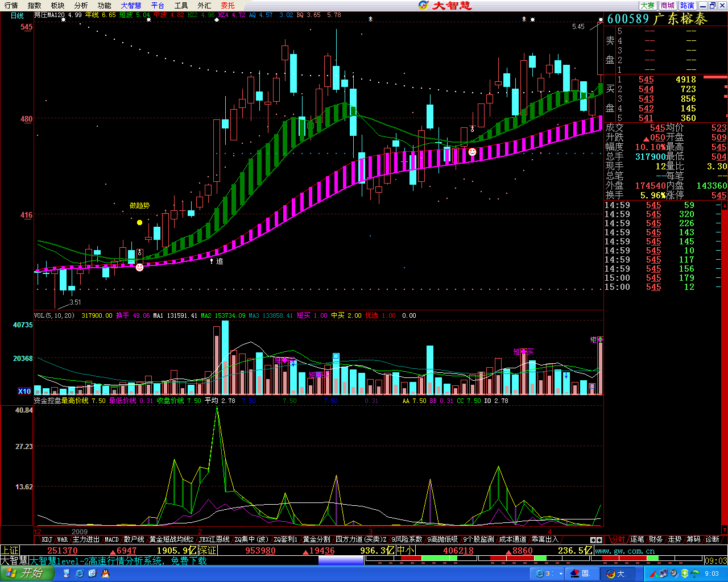Select the 黄金短战均线2 indicator tab
This screenshot has width=728, height=582.
(x=172, y=539)
